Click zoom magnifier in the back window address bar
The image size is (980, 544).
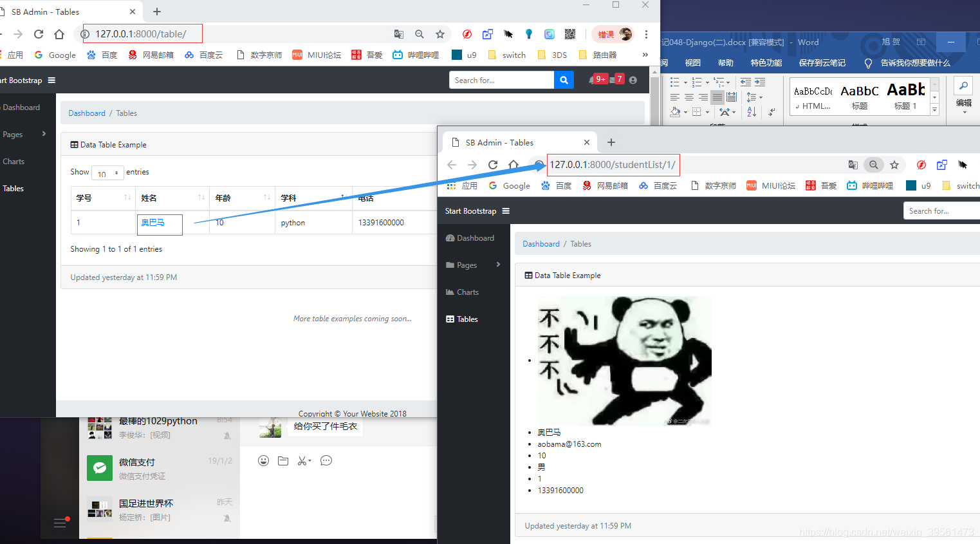tap(420, 34)
